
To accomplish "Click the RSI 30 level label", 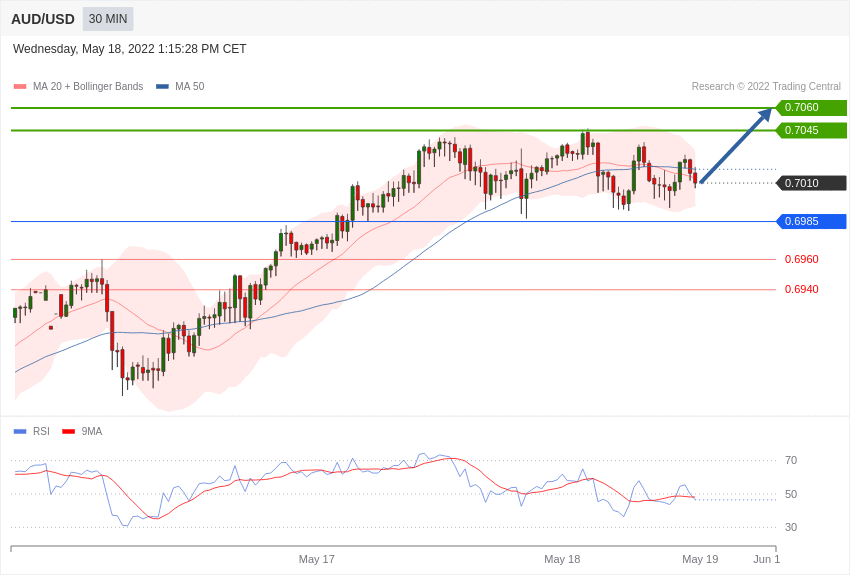I will tap(791, 527).
